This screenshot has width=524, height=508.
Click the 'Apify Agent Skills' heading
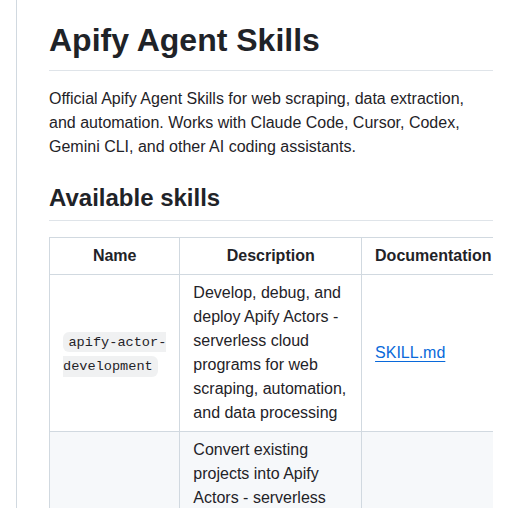pyautogui.click(x=184, y=40)
